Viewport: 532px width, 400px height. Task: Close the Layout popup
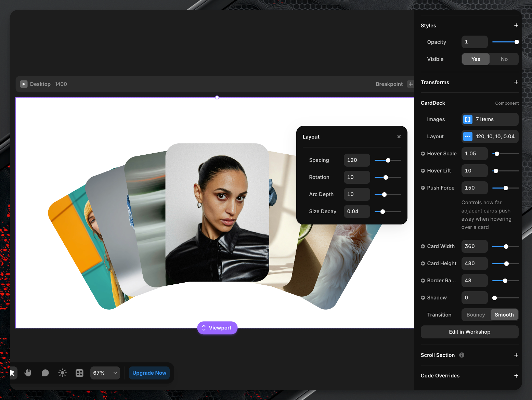[x=399, y=137]
